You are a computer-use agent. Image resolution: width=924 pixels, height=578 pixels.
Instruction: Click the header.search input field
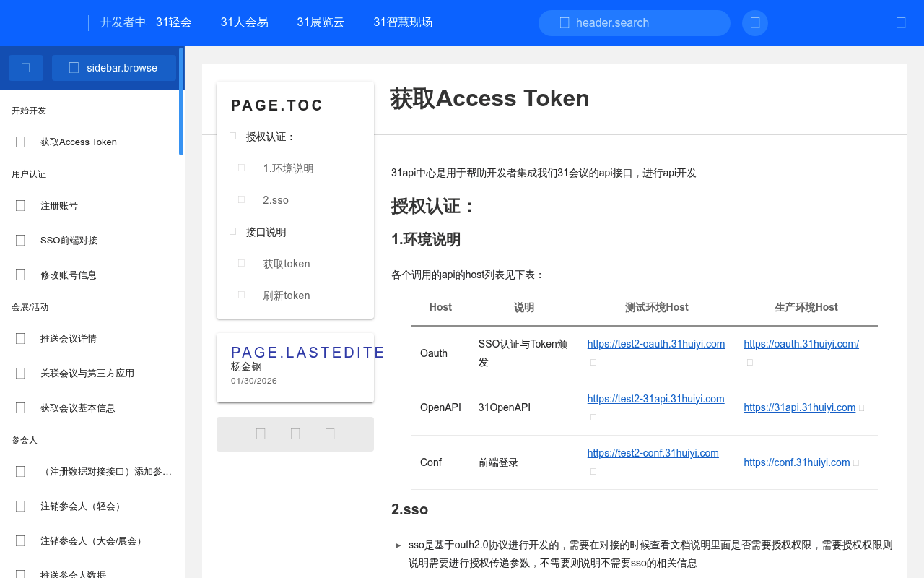(x=635, y=23)
